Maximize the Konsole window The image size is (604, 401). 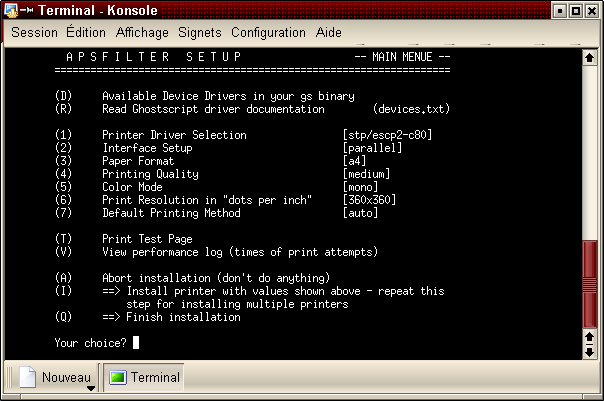pos(577,10)
